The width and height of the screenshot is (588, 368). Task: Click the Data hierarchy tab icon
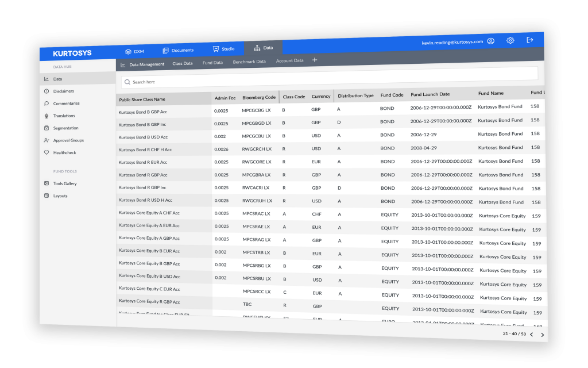[257, 48]
